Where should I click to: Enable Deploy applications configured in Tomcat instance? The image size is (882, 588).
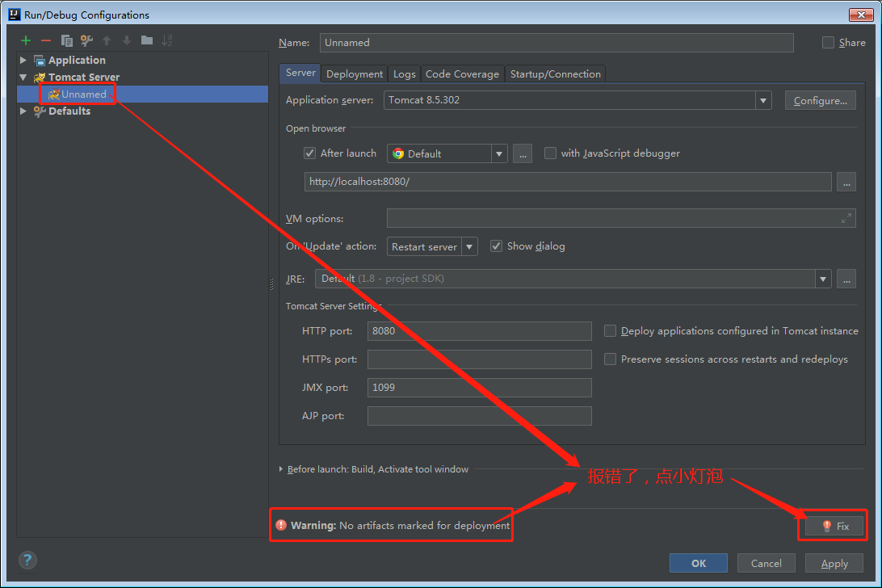point(610,331)
